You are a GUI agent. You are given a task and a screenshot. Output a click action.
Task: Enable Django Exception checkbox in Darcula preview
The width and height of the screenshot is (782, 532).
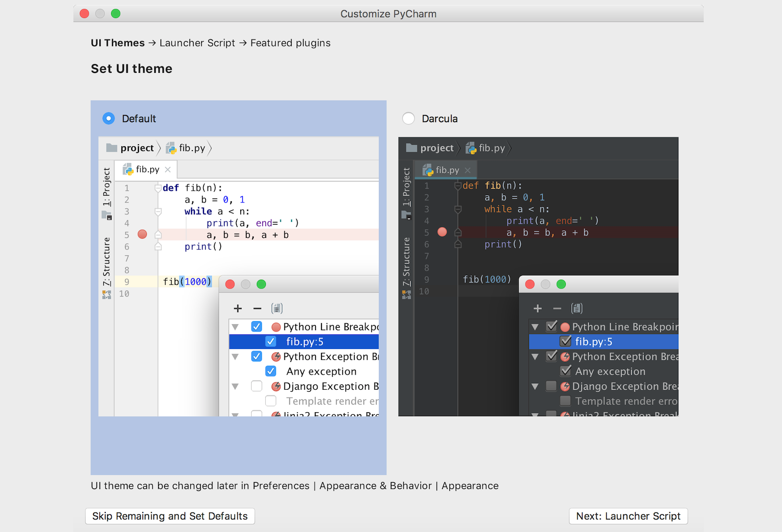pyautogui.click(x=552, y=386)
